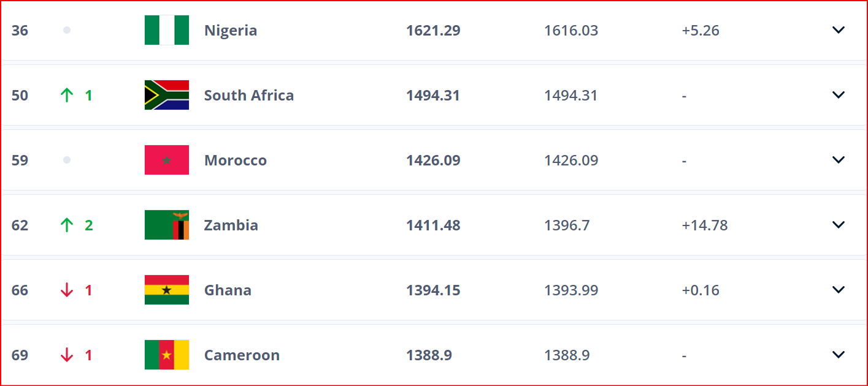Expand the Nigeria row details chevron
868x386 pixels.
[839, 30]
